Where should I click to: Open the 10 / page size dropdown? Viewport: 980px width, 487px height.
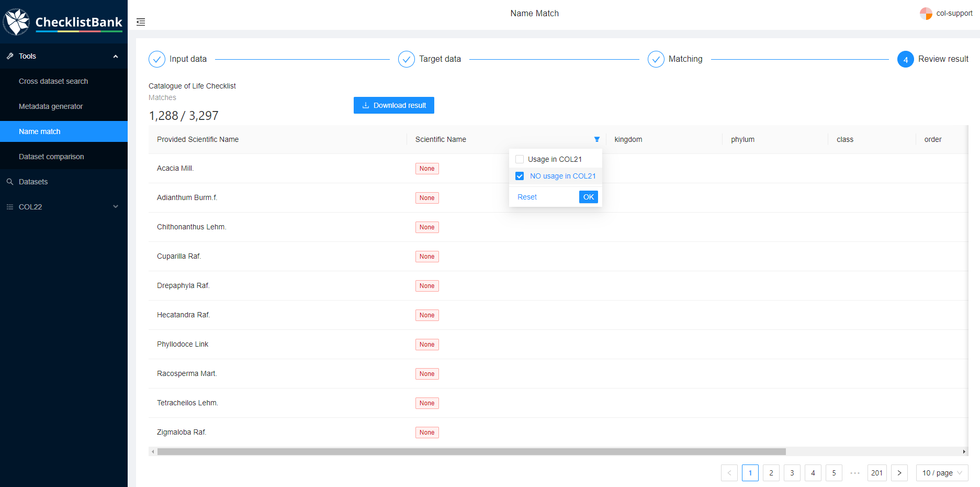click(942, 473)
